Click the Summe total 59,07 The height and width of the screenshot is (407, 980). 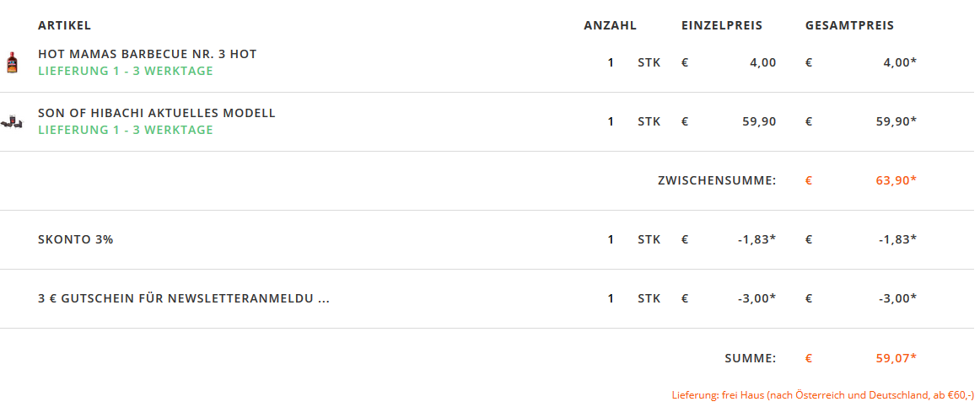tap(897, 358)
